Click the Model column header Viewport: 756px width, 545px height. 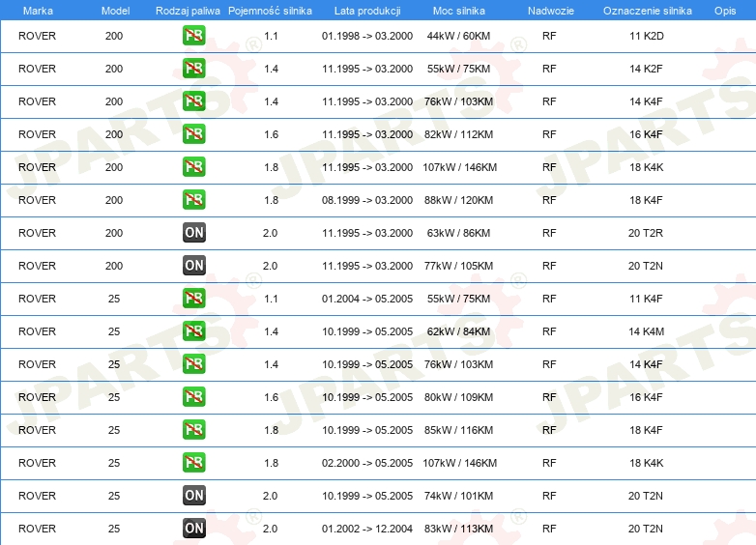[x=115, y=11]
